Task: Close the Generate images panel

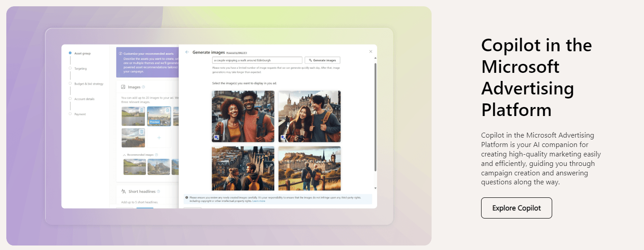Action: tap(371, 52)
